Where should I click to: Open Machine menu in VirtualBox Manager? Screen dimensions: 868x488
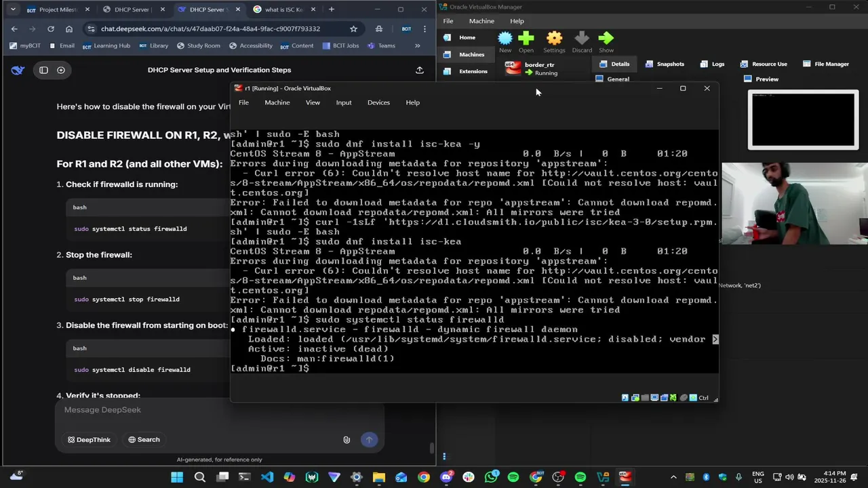click(481, 21)
